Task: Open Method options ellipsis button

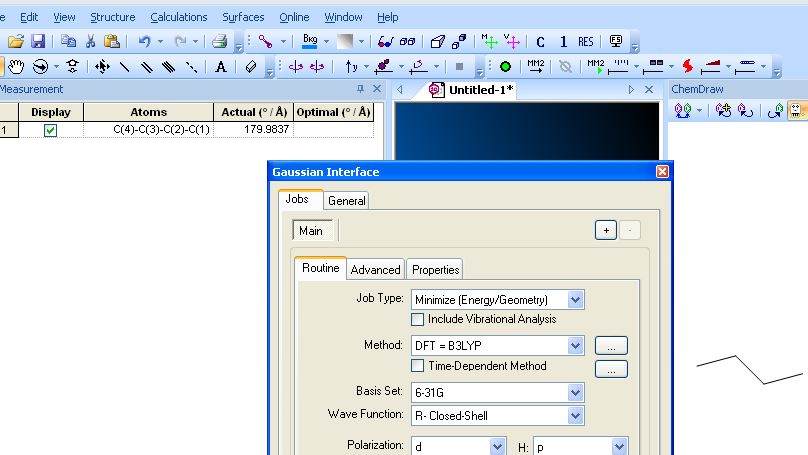Action: click(x=611, y=346)
